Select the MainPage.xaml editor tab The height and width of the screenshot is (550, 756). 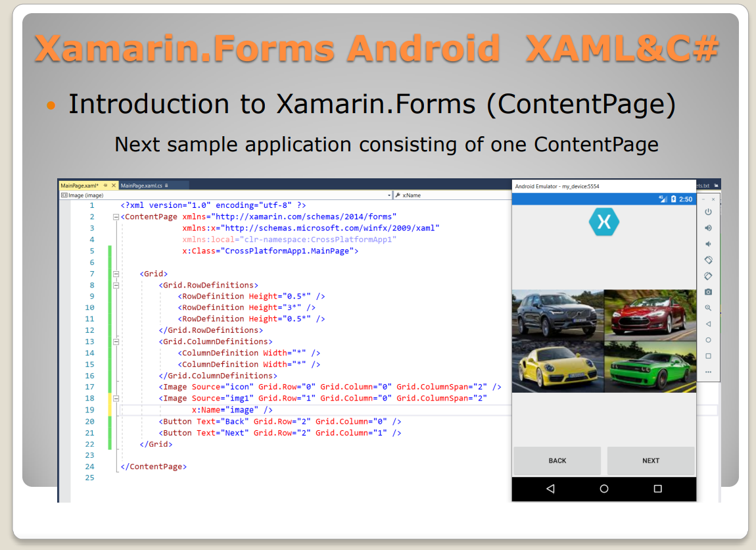tap(79, 186)
